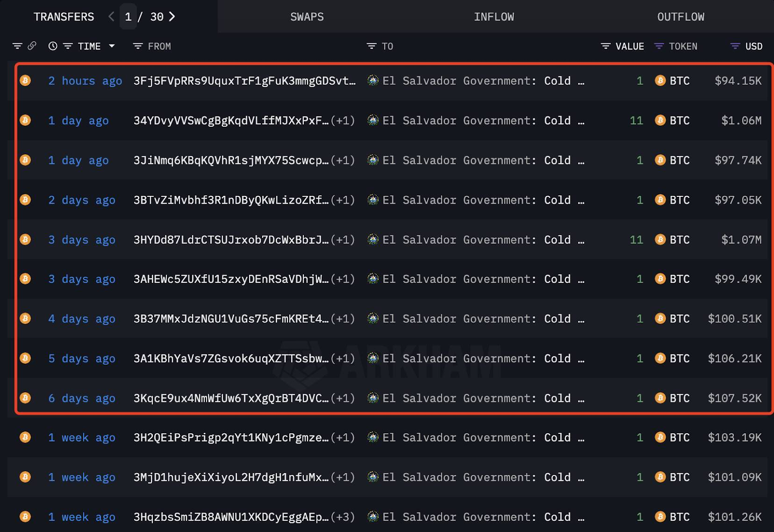Expand the (+3) extra senders on last row

click(x=343, y=517)
